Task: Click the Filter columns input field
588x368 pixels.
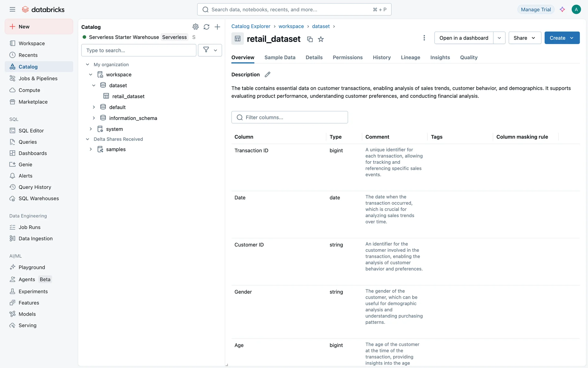Action: (290, 117)
